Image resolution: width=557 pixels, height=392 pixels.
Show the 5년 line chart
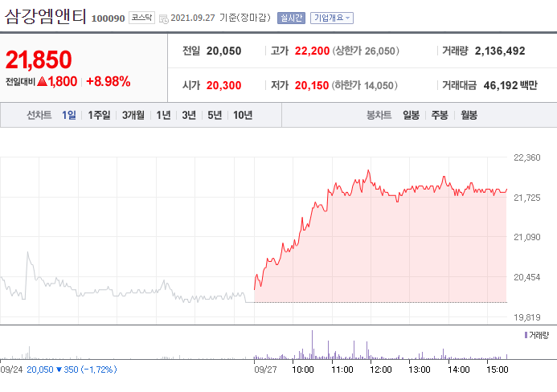(x=215, y=115)
